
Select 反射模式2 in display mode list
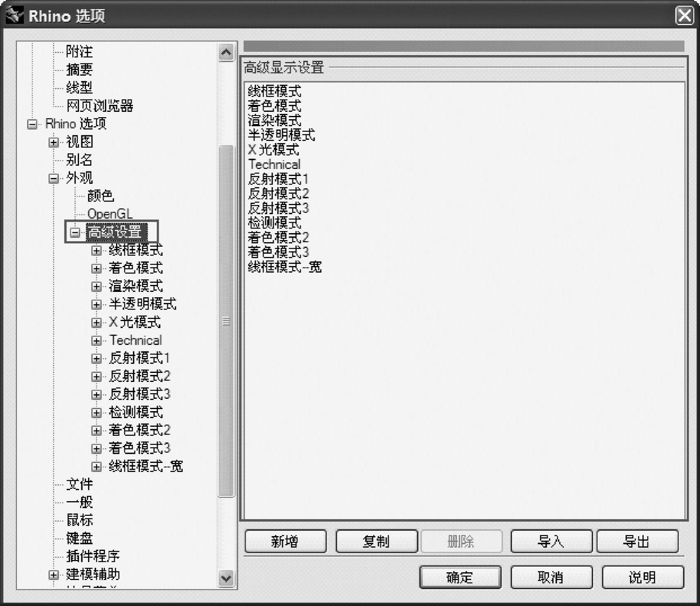[x=278, y=194]
